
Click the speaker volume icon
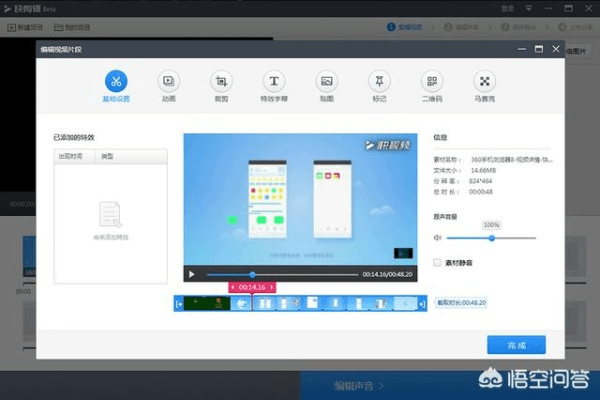pyautogui.click(x=438, y=238)
